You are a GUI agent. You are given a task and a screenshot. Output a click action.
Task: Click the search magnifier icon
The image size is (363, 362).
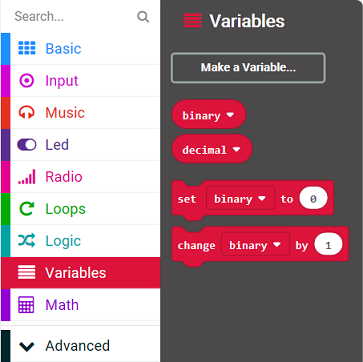143,16
